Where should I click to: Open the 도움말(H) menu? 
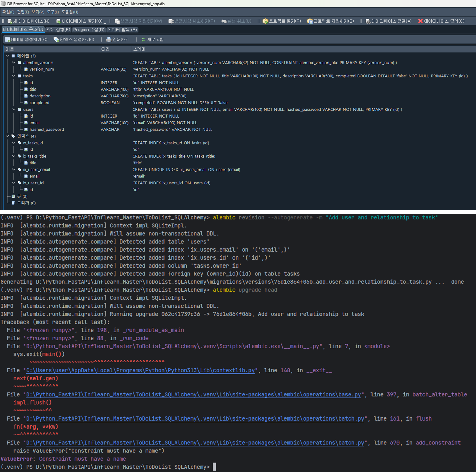tap(70, 12)
